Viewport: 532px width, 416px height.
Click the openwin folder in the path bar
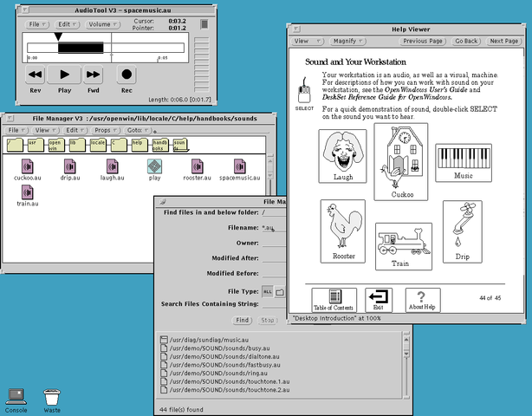point(56,145)
